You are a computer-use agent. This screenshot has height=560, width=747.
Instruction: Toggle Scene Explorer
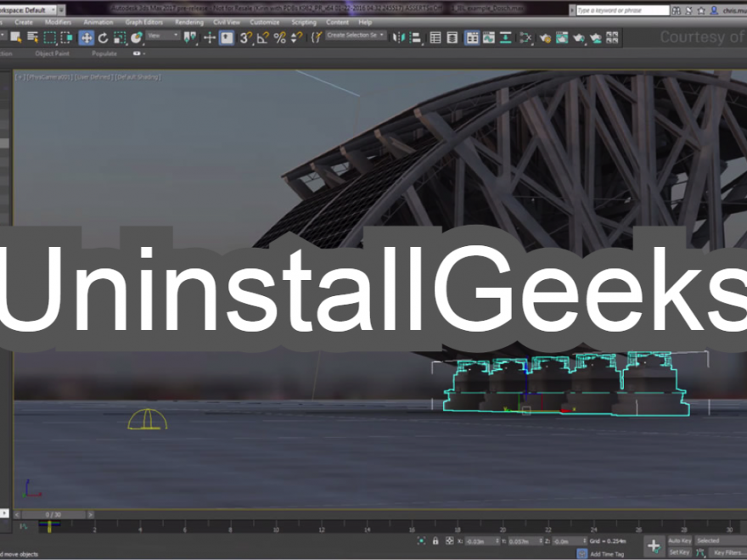(435, 37)
